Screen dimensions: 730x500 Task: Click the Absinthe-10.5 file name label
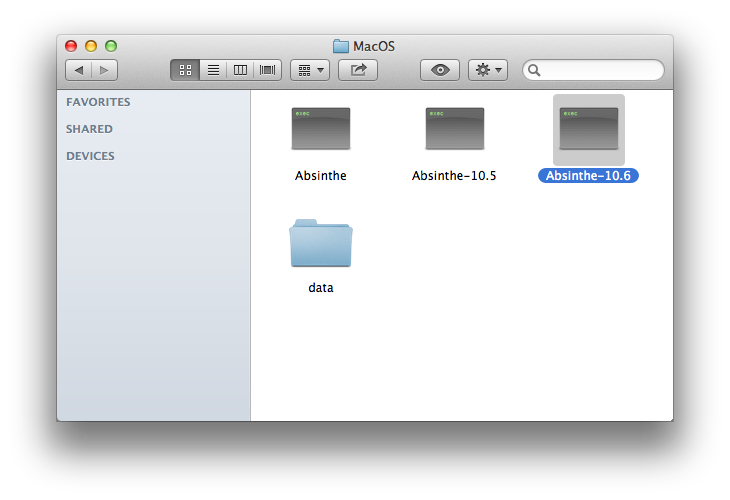(x=454, y=176)
